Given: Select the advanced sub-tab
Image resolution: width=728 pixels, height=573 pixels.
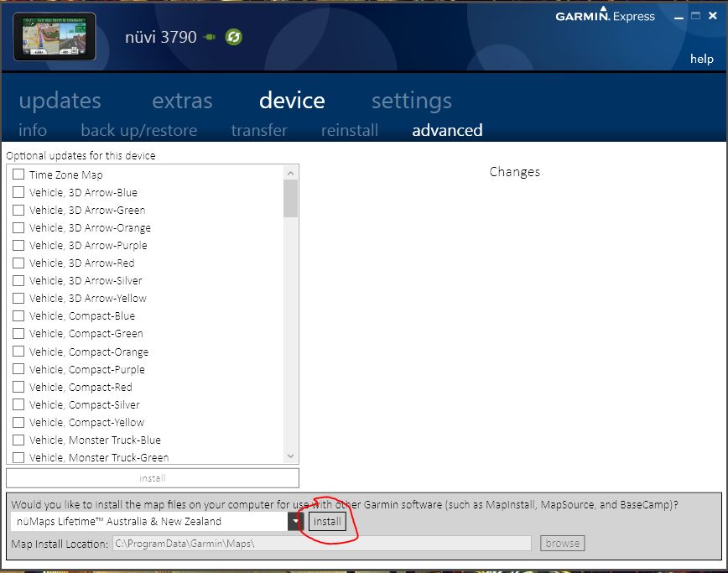Looking at the screenshot, I should click(447, 131).
